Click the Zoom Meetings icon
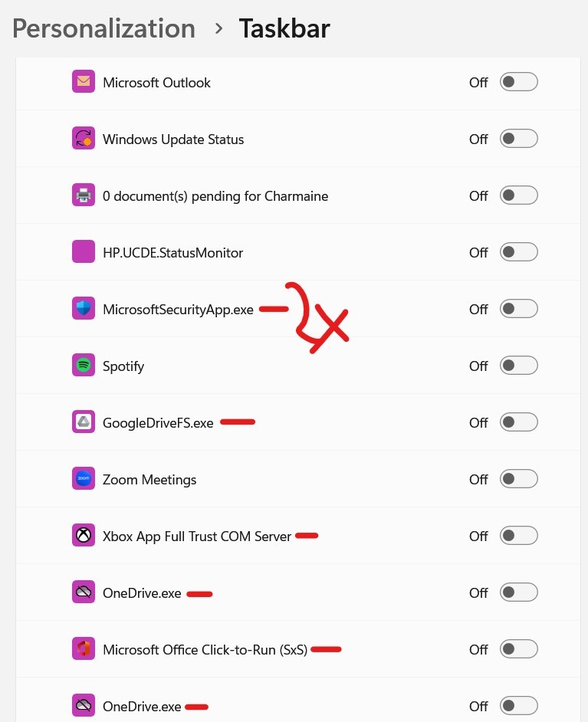 click(x=83, y=478)
